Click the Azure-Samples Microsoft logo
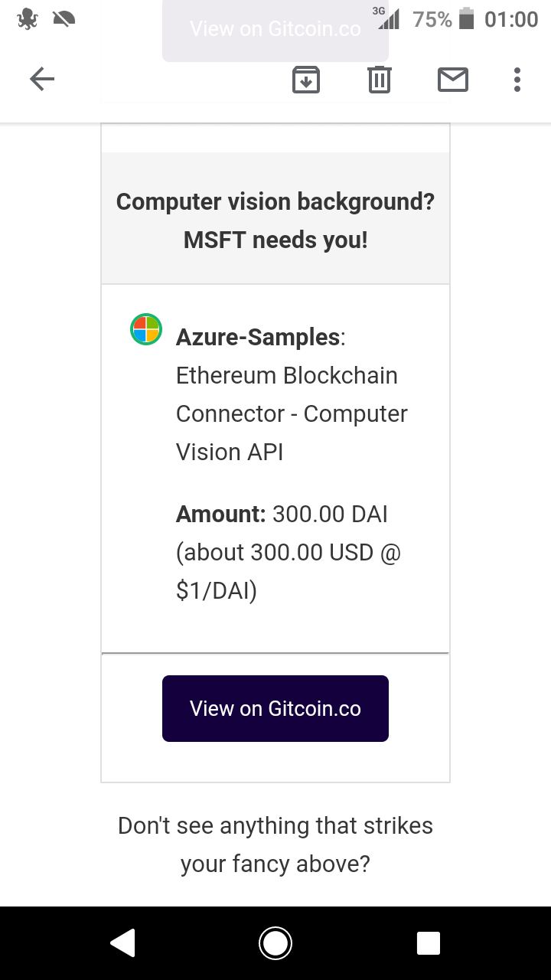 pos(145,329)
